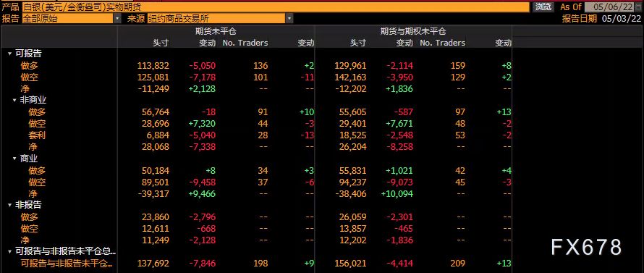This screenshot has width=644, height=273.
Task: Click the 头寸 header under 期货未平仓
Action: click(x=161, y=43)
